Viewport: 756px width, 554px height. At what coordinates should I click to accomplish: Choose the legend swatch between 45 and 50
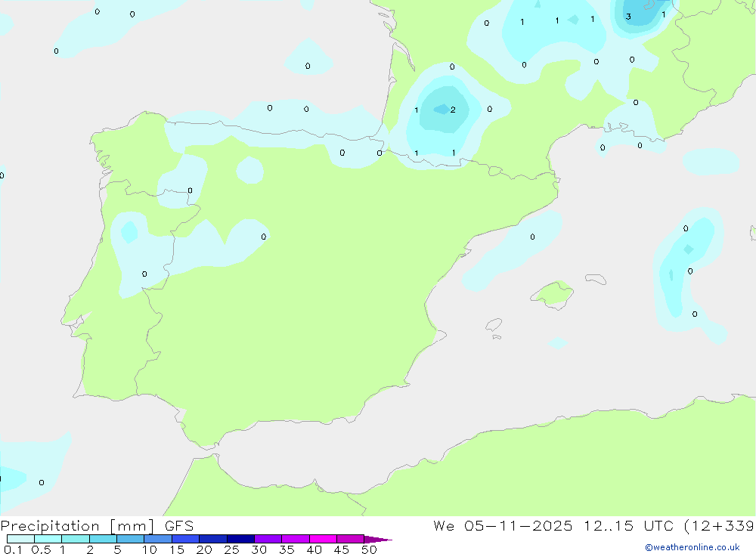click(x=351, y=539)
